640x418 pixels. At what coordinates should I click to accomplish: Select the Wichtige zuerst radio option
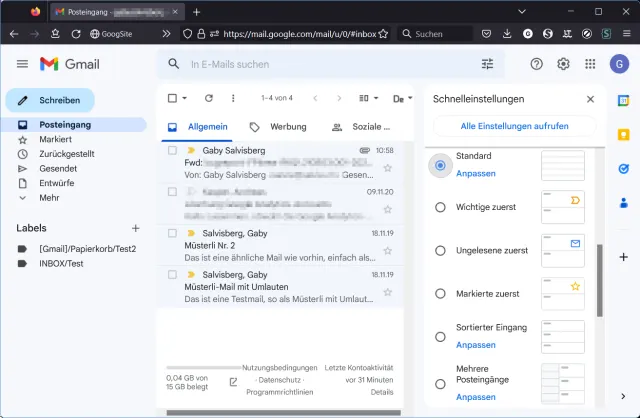point(440,207)
